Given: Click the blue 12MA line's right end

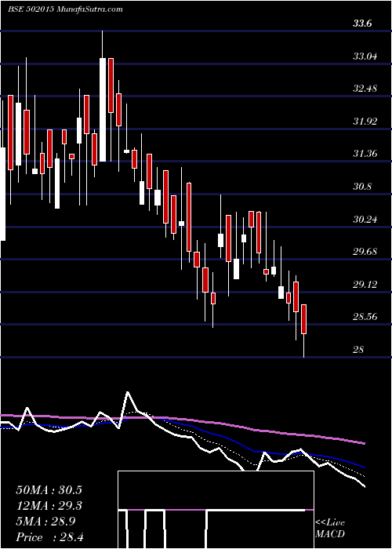Looking at the screenshot, I should pyautogui.click(x=363, y=467).
